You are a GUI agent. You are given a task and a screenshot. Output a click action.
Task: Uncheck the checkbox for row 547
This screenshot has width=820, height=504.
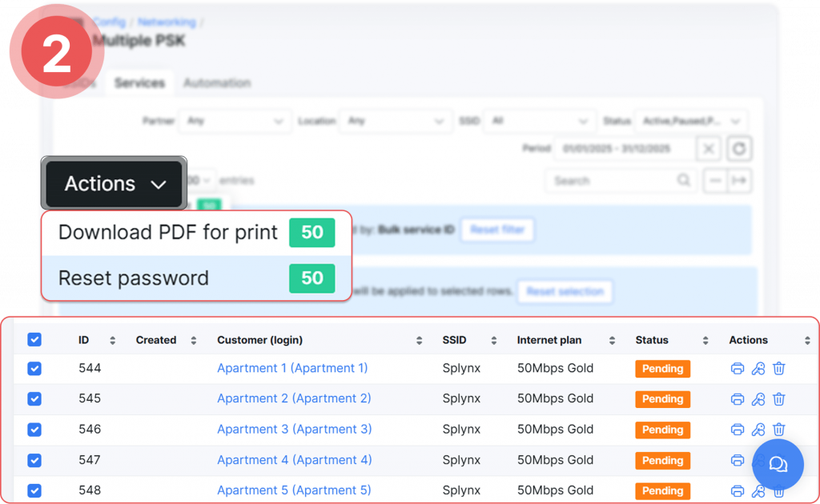pos(34,460)
